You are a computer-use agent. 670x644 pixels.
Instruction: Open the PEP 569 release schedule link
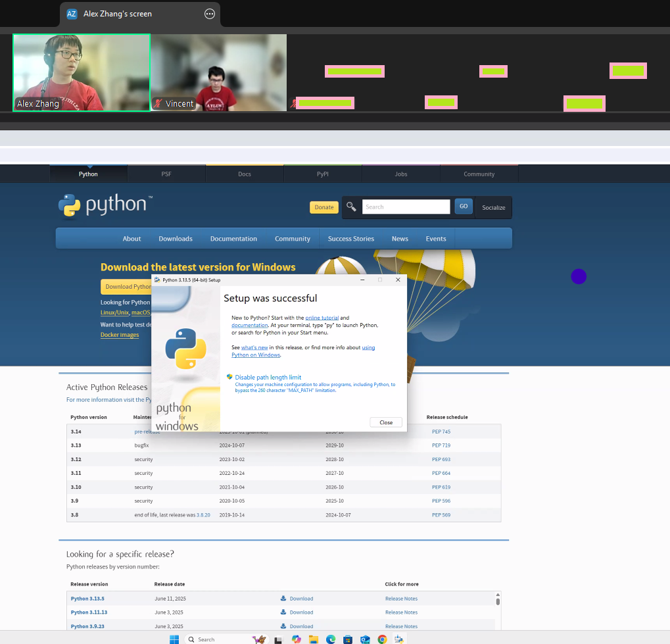441,515
